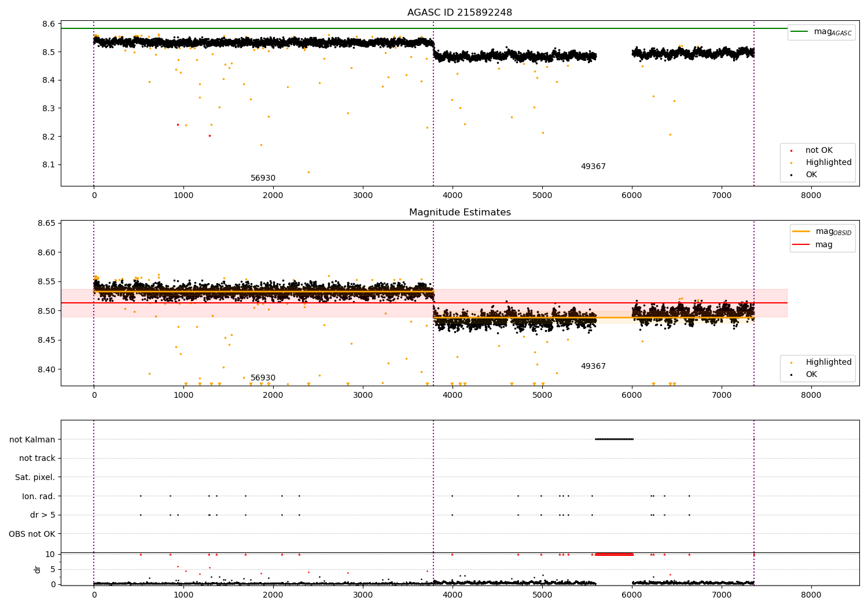The height and width of the screenshot is (608, 868).
Task: Click the 'Sat. pixel.' row label
Action: (x=35, y=477)
